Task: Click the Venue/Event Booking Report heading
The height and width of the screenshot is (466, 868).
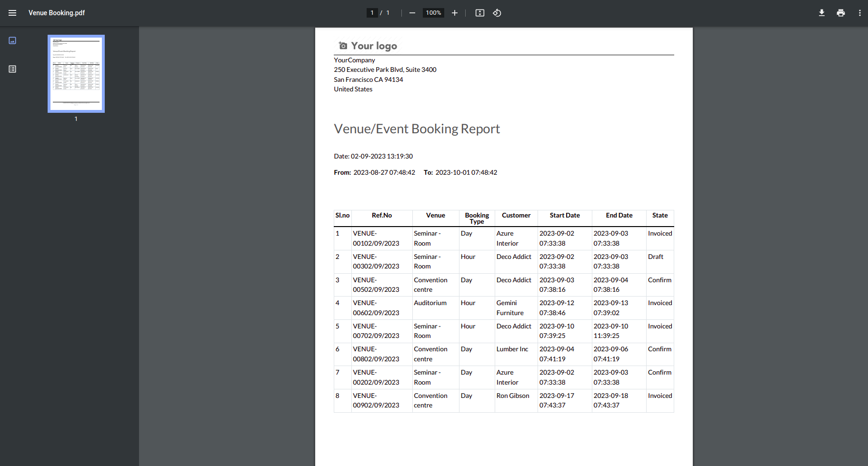Action: coord(417,129)
